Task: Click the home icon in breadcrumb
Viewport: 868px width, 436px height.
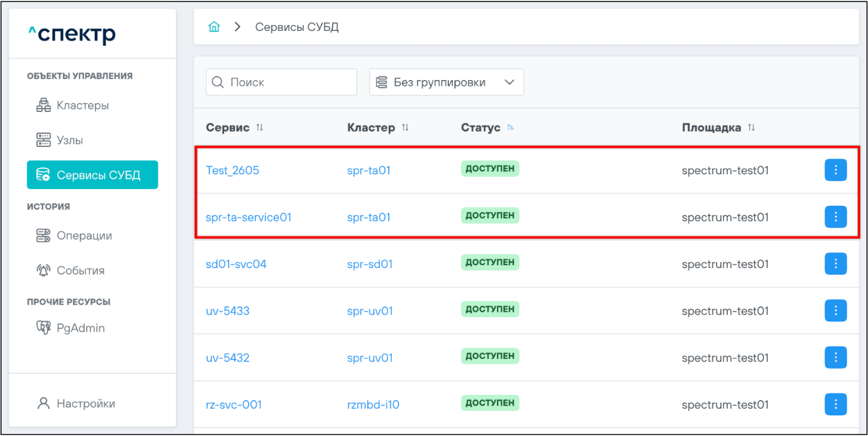Action: point(214,27)
